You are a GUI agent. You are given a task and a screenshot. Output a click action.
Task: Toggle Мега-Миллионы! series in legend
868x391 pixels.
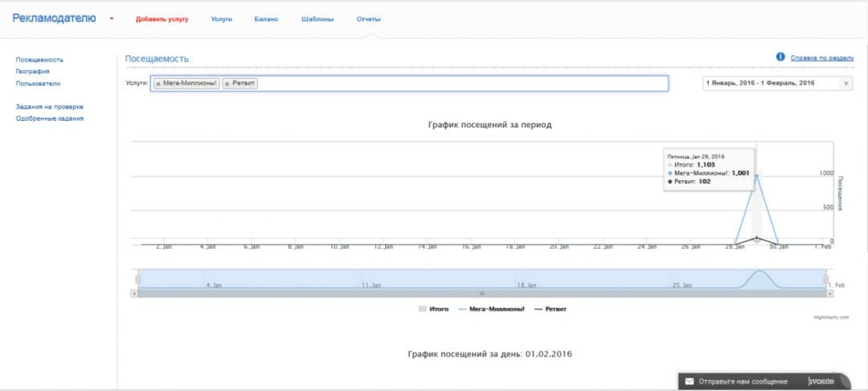pyautogui.click(x=492, y=309)
